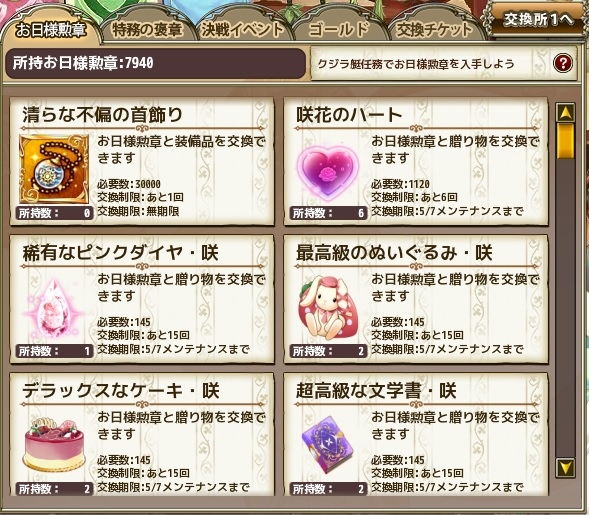The width and height of the screenshot is (589, 515).
Task: Click the 稀有なピンクダイヤ・咲 pink diamond icon
Action: click(x=54, y=308)
